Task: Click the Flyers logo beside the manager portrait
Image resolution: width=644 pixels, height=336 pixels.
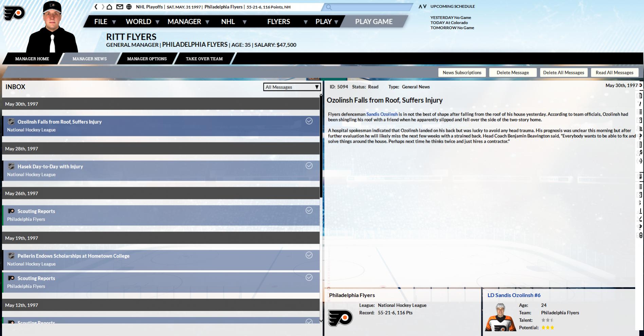Action: click(x=14, y=13)
